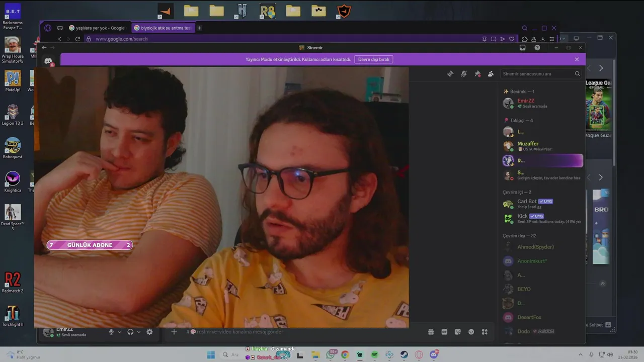Open PlateUp! desktop shortcut

pos(13,81)
